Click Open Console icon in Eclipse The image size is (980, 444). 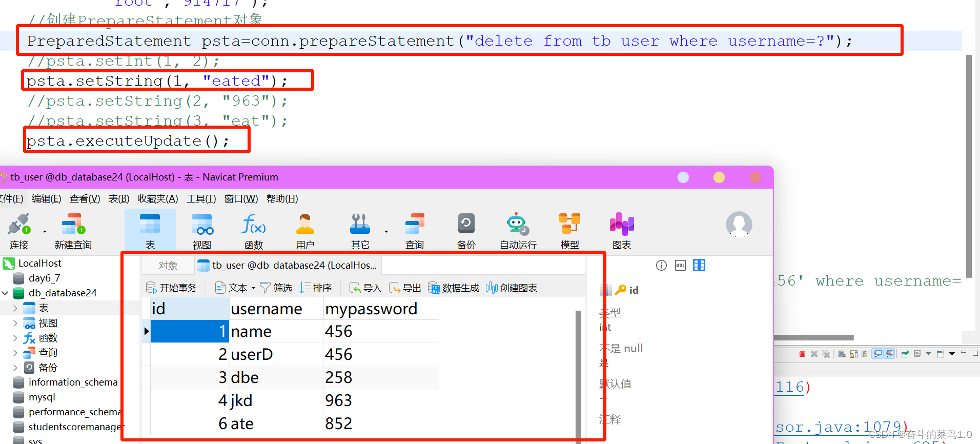[x=941, y=354]
